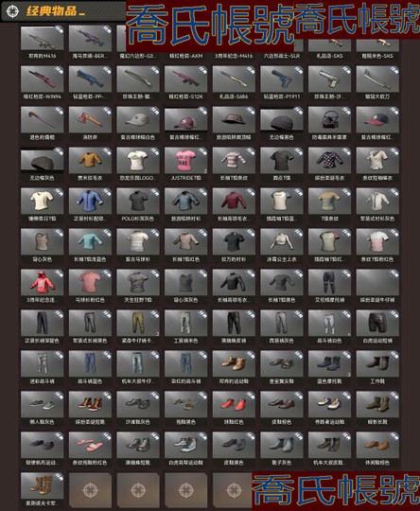Select the pink JUSTRIDE T-shirt

pyautogui.click(x=185, y=165)
